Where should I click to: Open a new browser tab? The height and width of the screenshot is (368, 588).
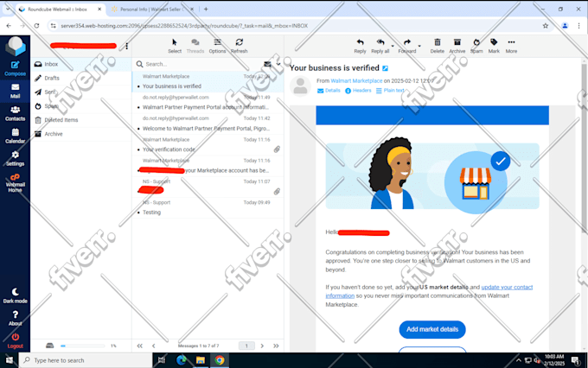click(206, 9)
